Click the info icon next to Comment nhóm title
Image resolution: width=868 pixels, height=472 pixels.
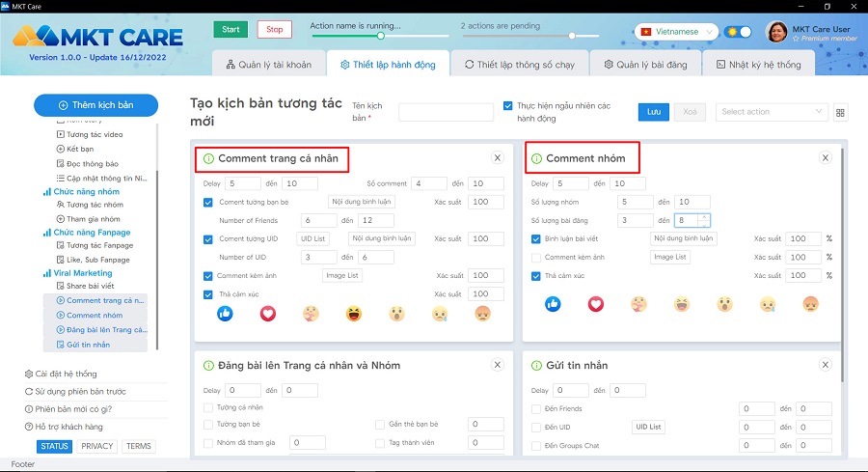(x=536, y=158)
